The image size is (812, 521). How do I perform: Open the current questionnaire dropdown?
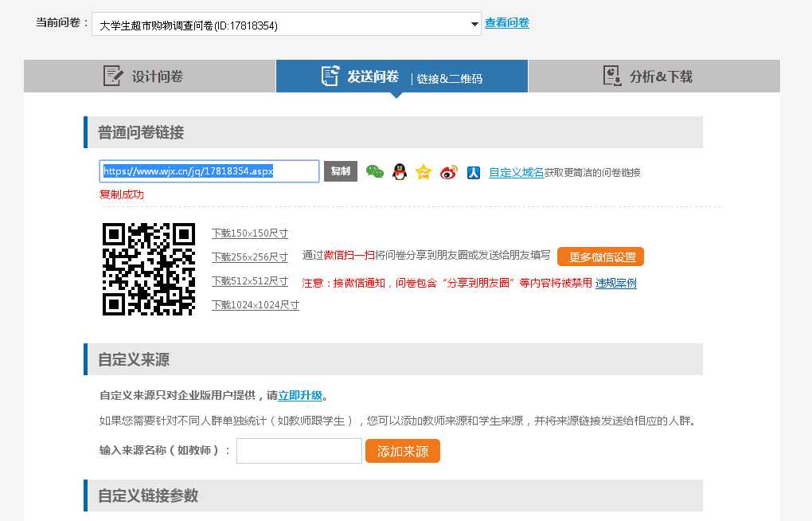(287, 25)
